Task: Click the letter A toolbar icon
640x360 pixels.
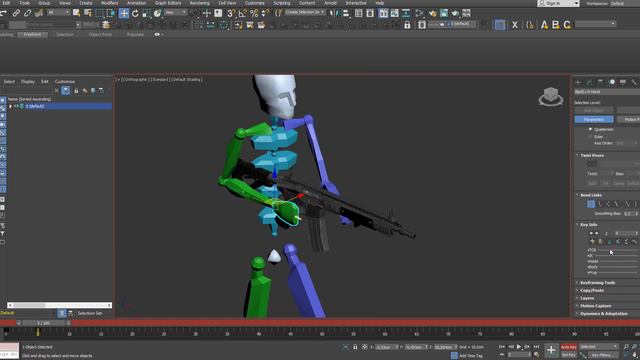Action: (x=544, y=25)
